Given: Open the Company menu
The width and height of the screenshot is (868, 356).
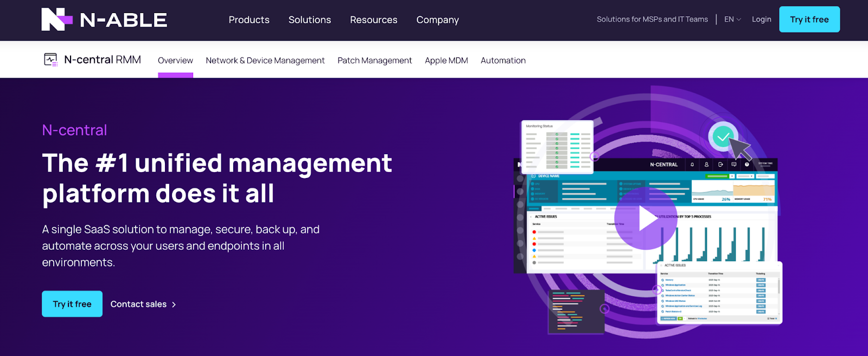Looking at the screenshot, I should [438, 20].
